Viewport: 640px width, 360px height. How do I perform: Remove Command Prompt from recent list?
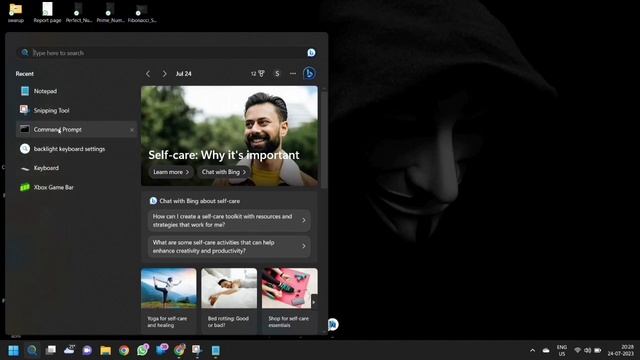point(131,130)
